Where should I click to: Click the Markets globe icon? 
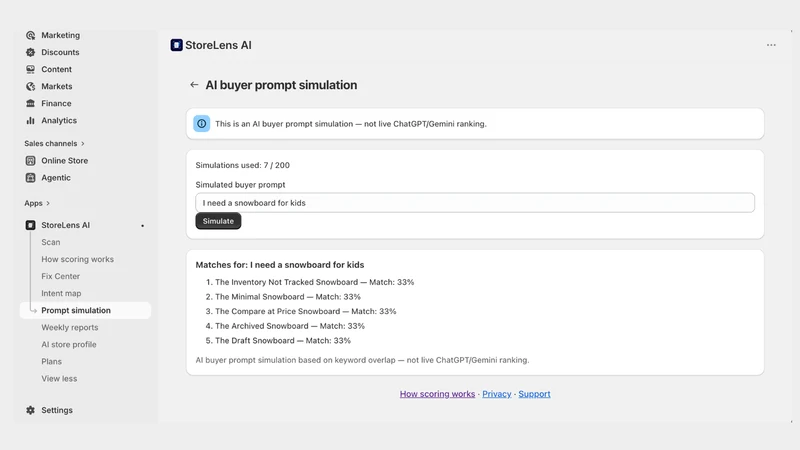click(x=31, y=86)
